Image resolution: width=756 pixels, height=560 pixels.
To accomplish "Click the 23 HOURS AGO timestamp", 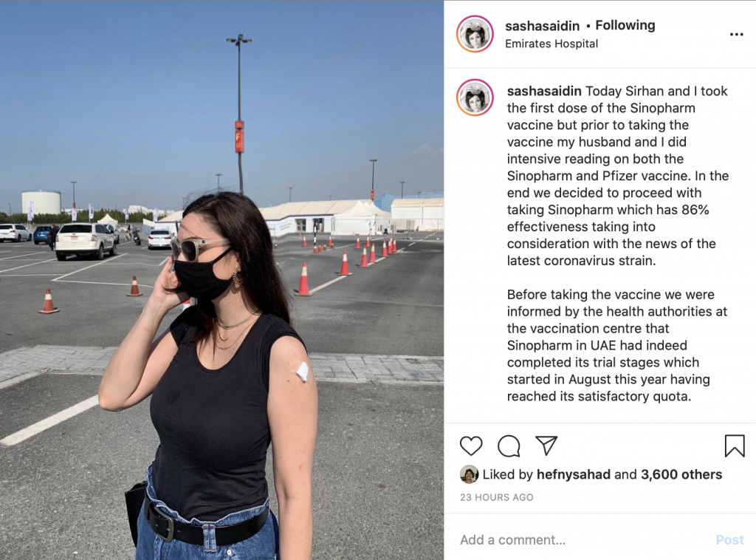I will (497, 497).
